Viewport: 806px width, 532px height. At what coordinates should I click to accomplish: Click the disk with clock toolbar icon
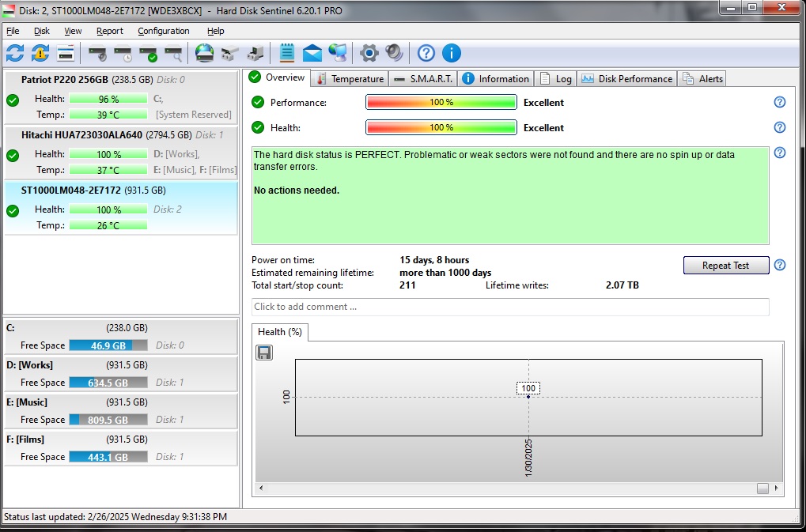point(123,53)
